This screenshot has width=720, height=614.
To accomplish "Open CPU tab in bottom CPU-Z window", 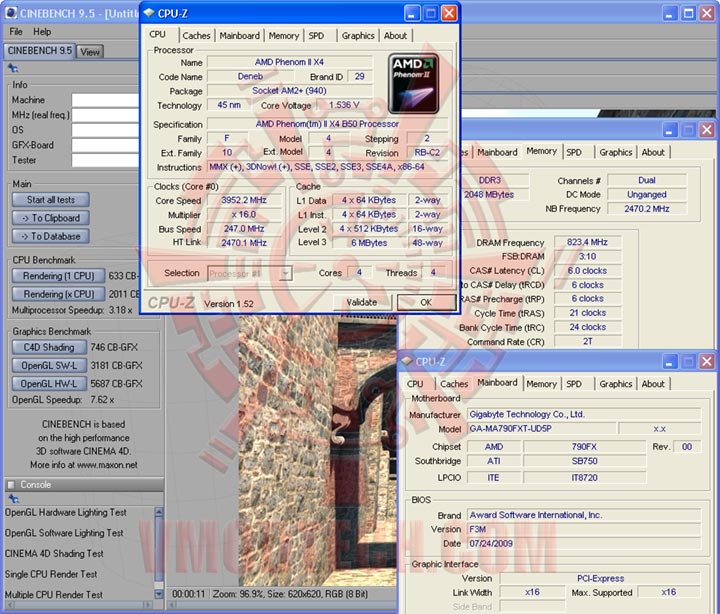I will pyautogui.click(x=415, y=384).
